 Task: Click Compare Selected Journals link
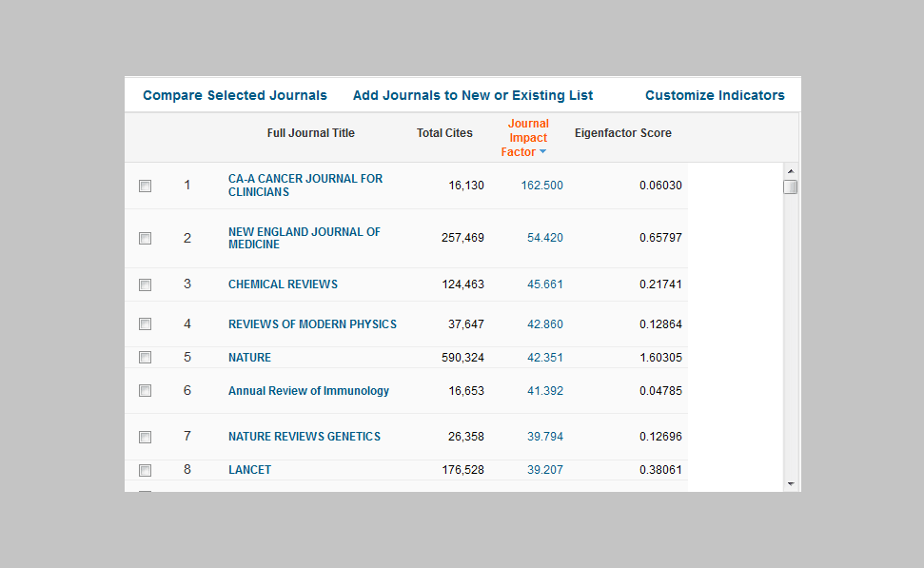tap(234, 95)
